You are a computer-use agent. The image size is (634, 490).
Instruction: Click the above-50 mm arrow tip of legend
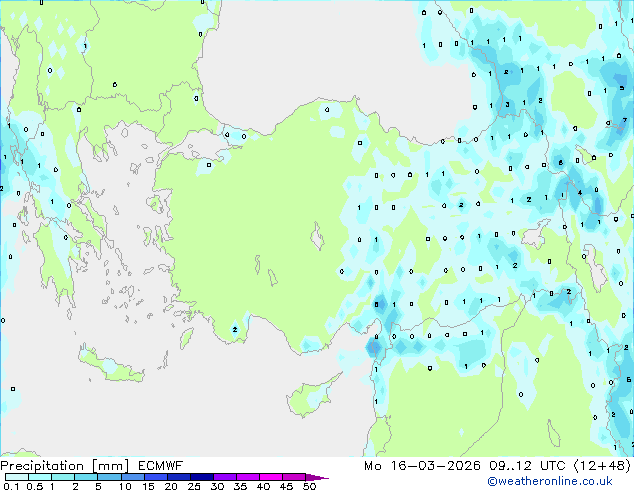[317, 477]
